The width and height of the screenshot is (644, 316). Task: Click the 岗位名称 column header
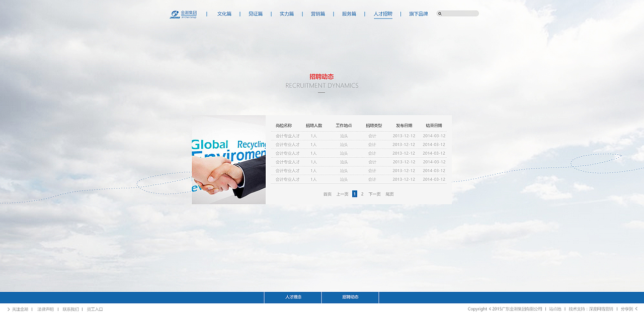284,126
